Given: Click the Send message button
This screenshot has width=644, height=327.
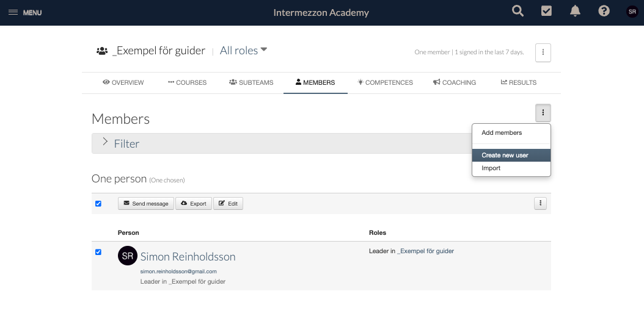Looking at the screenshot, I should 146,204.
